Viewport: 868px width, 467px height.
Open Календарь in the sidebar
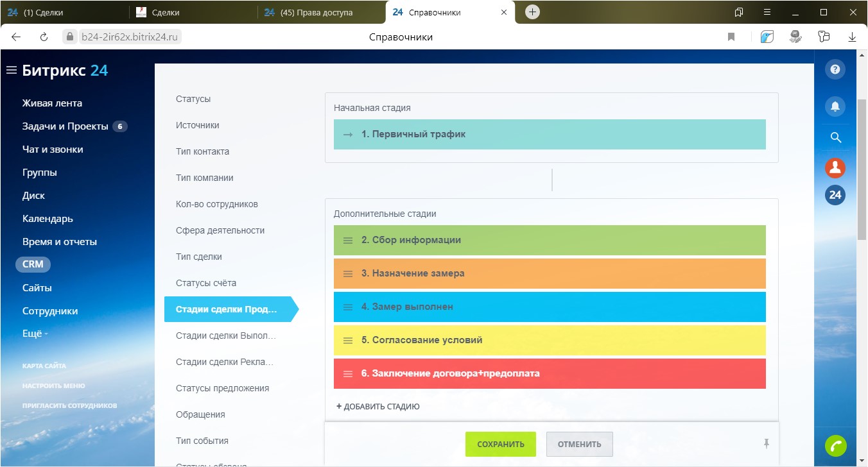coord(48,219)
